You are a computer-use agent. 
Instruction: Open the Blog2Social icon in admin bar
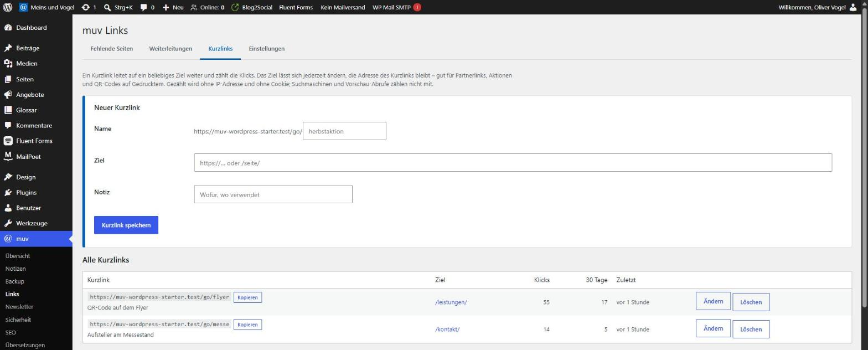(235, 7)
